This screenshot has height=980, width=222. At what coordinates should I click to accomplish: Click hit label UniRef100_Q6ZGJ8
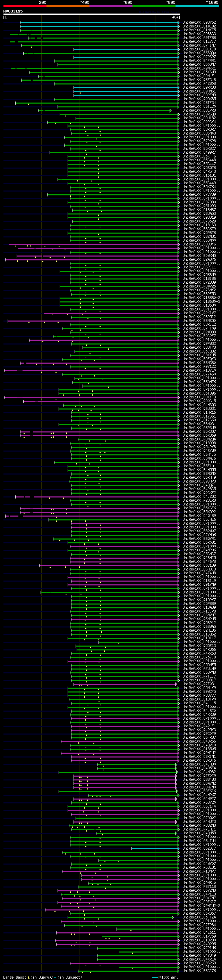[x=199, y=80]
